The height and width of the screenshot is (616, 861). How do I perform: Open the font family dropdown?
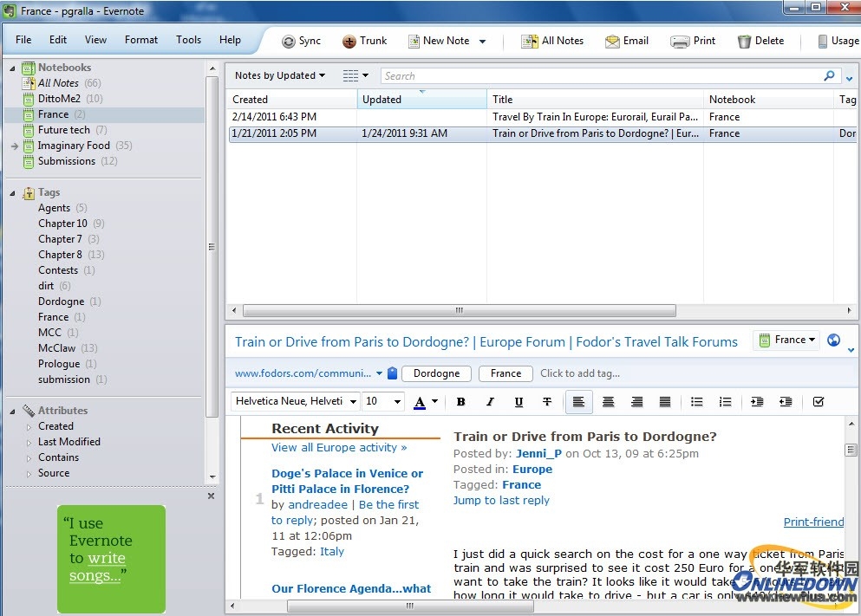[353, 402]
